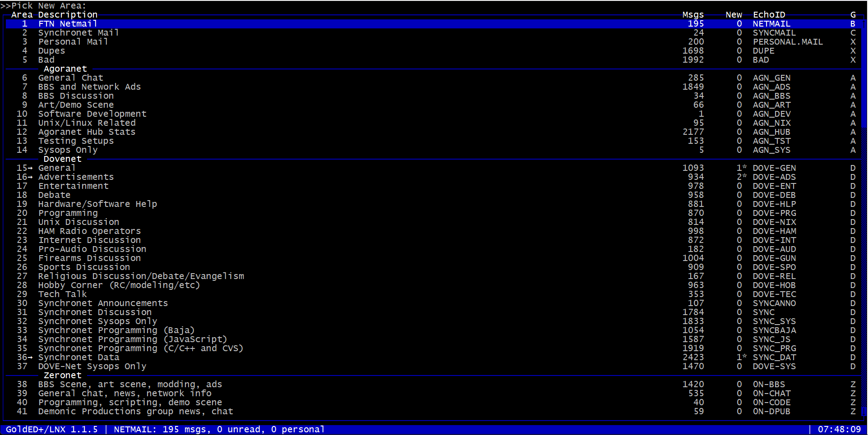Select the FTN Netmail area row
Image resolution: width=868 pixels, height=435 pixels.
434,24
